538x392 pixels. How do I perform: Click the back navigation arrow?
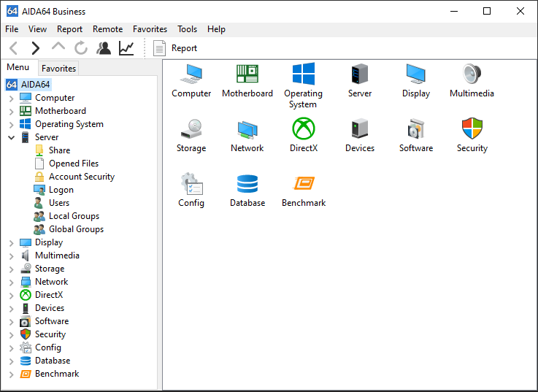[x=13, y=48]
